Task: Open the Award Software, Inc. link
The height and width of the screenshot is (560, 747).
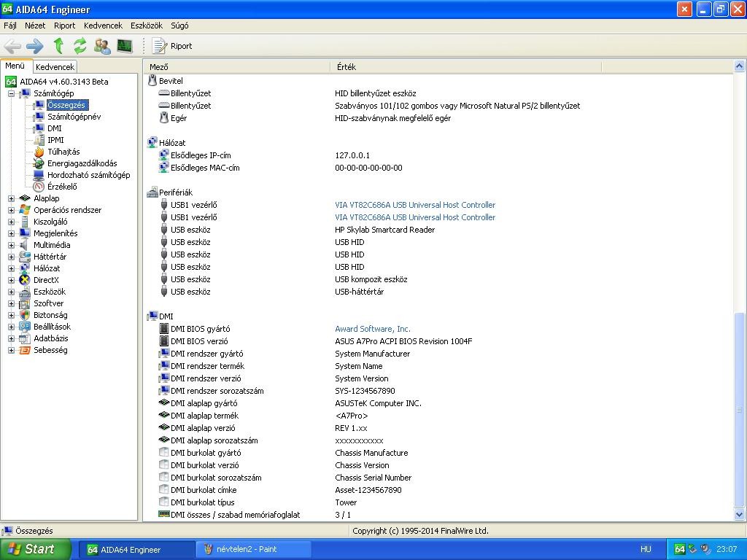Action: (373, 329)
